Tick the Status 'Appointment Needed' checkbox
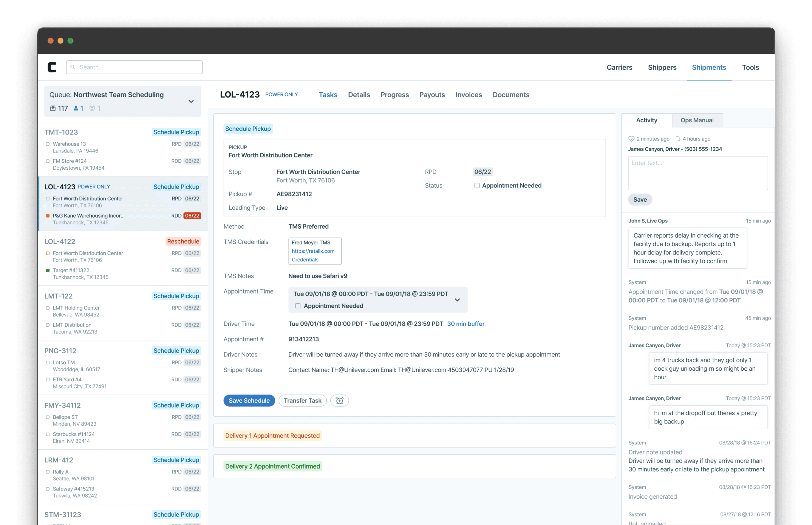Screen dimensions: 812x525 [x=477, y=185]
